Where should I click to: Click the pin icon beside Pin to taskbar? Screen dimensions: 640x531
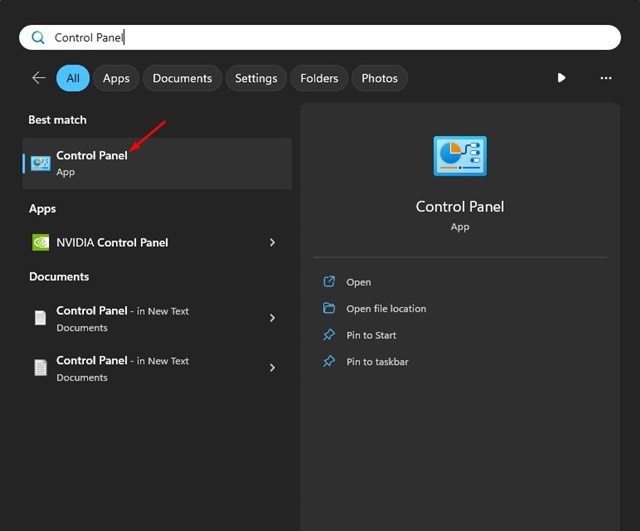click(x=329, y=361)
